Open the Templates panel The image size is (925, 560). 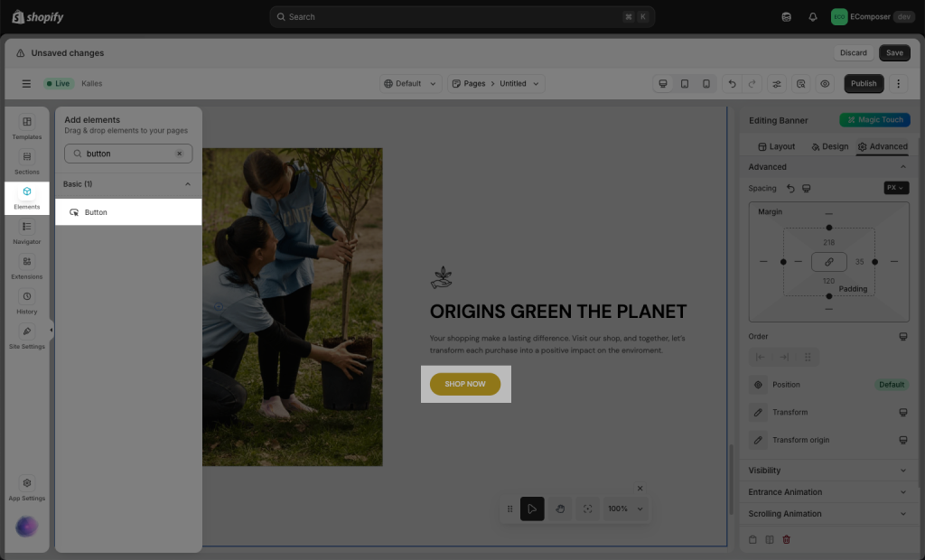[27, 127]
